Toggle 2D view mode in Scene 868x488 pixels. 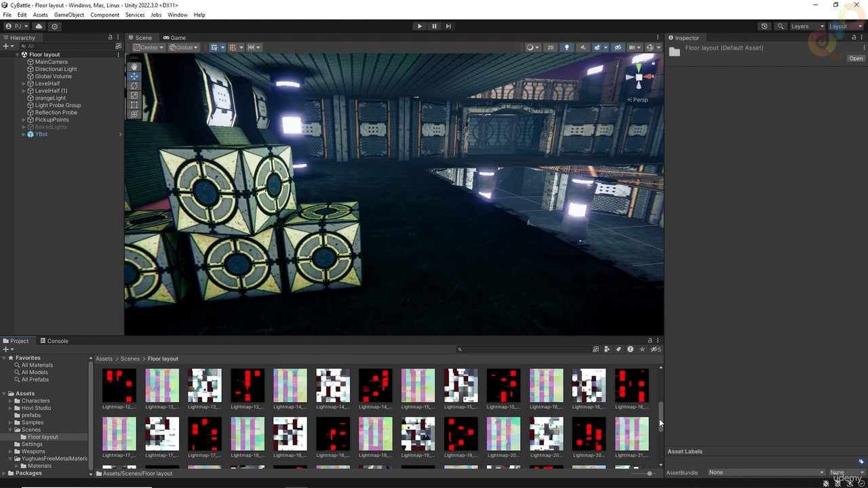click(550, 47)
